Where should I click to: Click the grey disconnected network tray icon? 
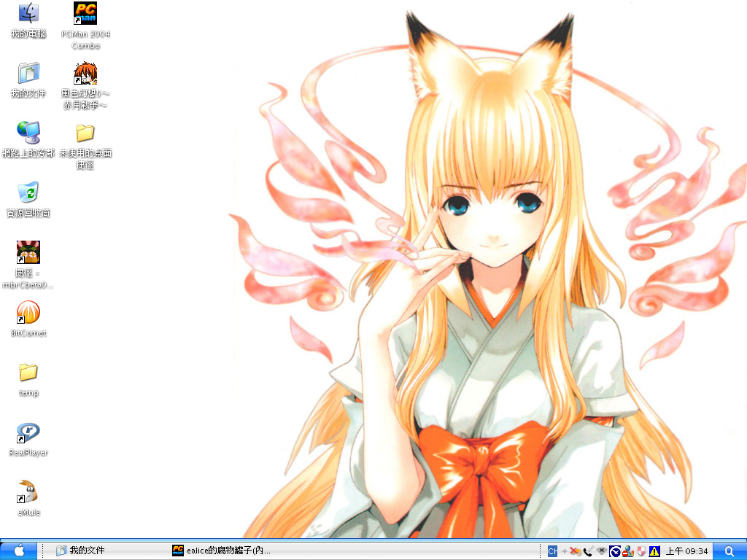pos(602,551)
